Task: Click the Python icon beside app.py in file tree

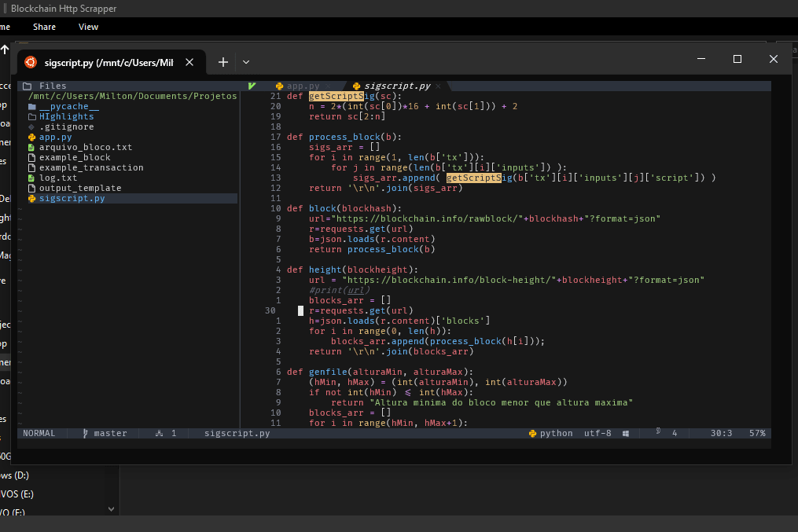Action: point(31,137)
